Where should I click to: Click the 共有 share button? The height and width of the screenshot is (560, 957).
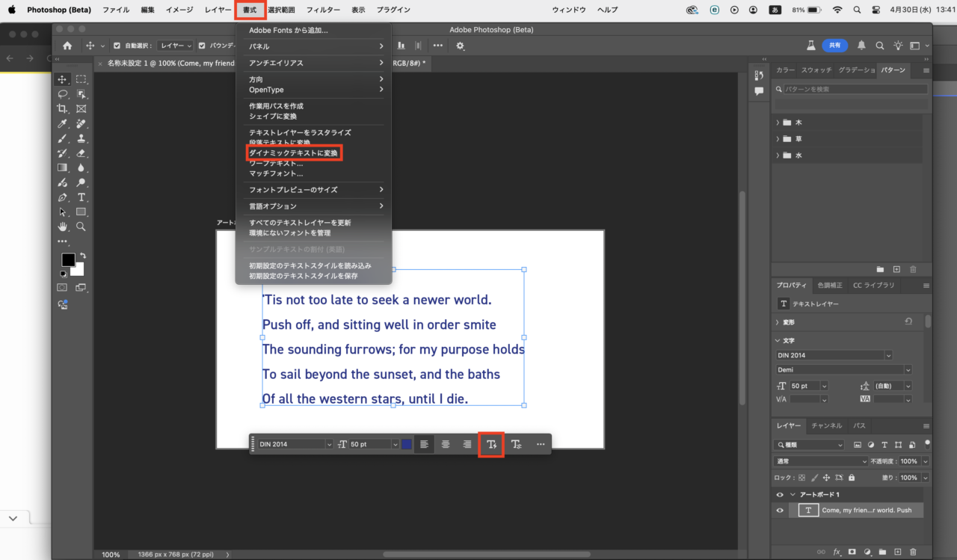coord(834,46)
